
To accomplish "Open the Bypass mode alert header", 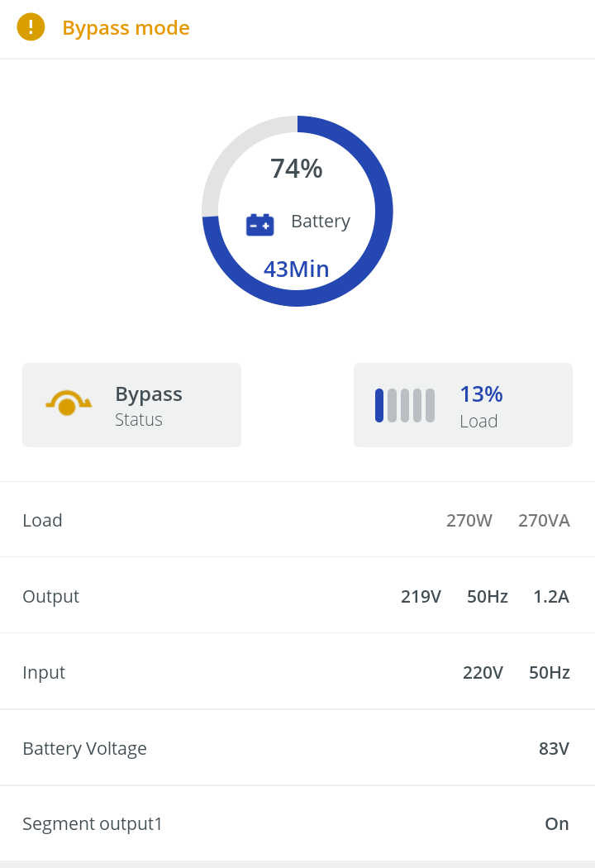I will [126, 28].
